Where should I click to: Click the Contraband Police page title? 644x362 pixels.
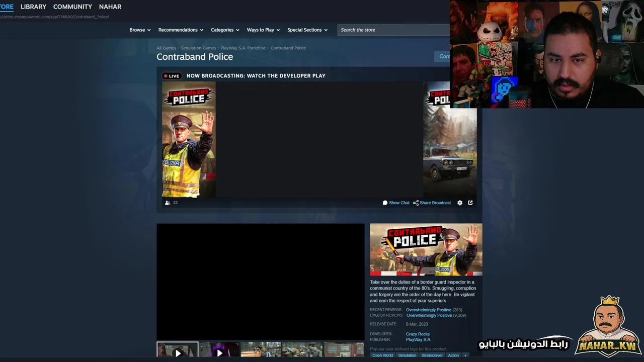pos(195,57)
